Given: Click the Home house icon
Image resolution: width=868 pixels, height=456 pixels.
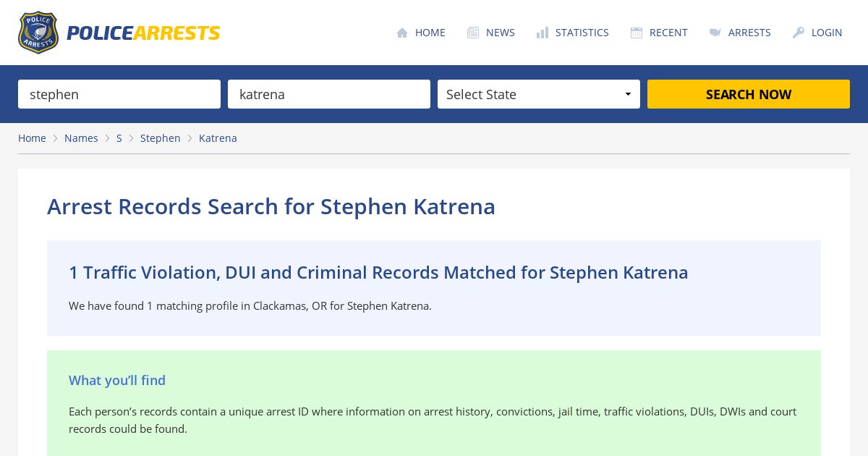Looking at the screenshot, I should click(x=402, y=33).
